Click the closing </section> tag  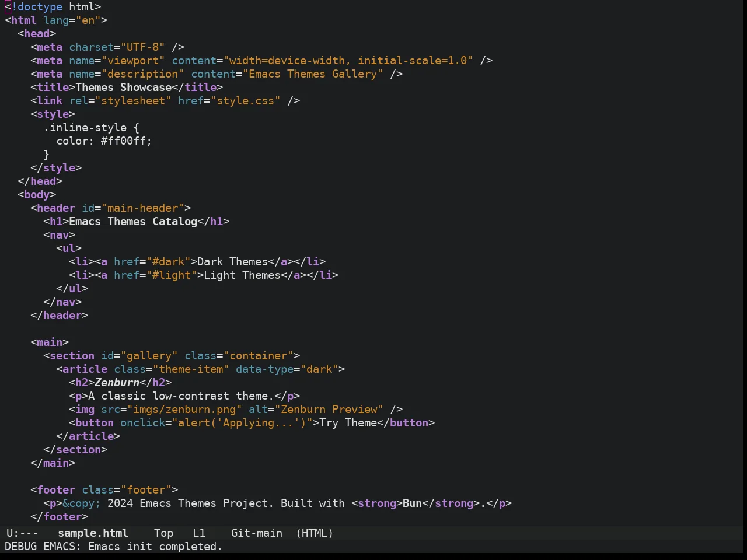[x=75, y=449]
